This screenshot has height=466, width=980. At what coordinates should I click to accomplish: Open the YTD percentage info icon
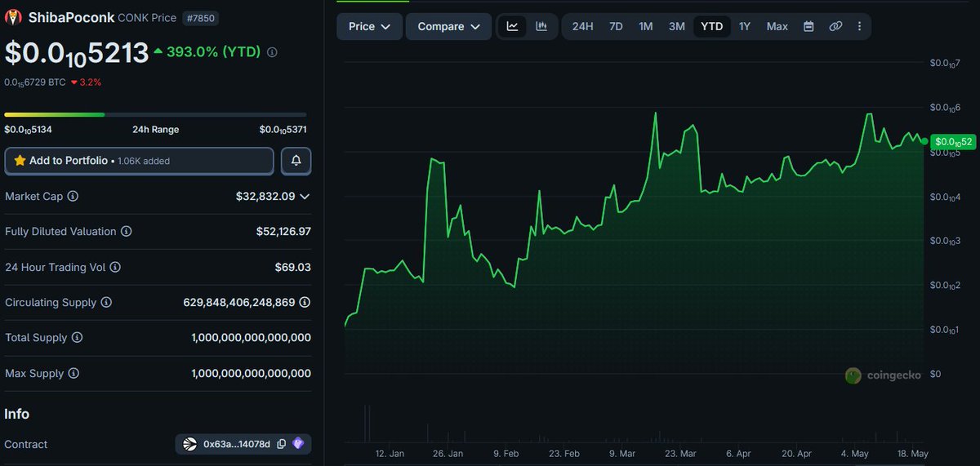coord(272,52)
